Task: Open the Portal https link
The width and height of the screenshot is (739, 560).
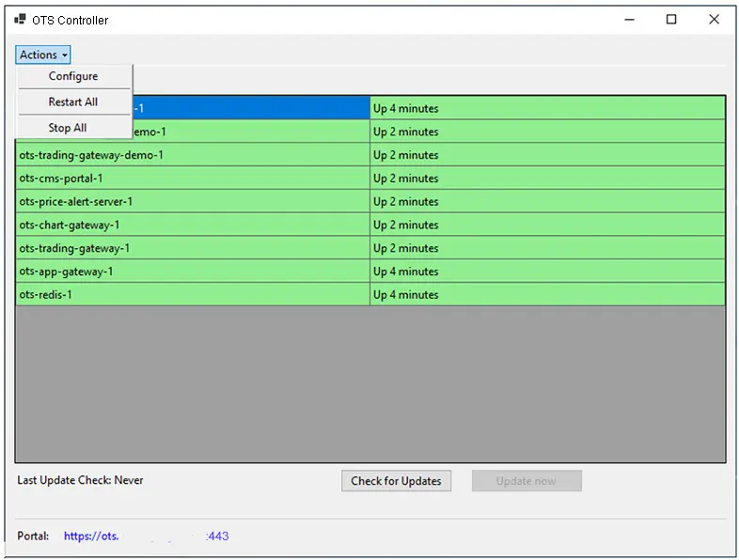Action: [x=146, y=537]
